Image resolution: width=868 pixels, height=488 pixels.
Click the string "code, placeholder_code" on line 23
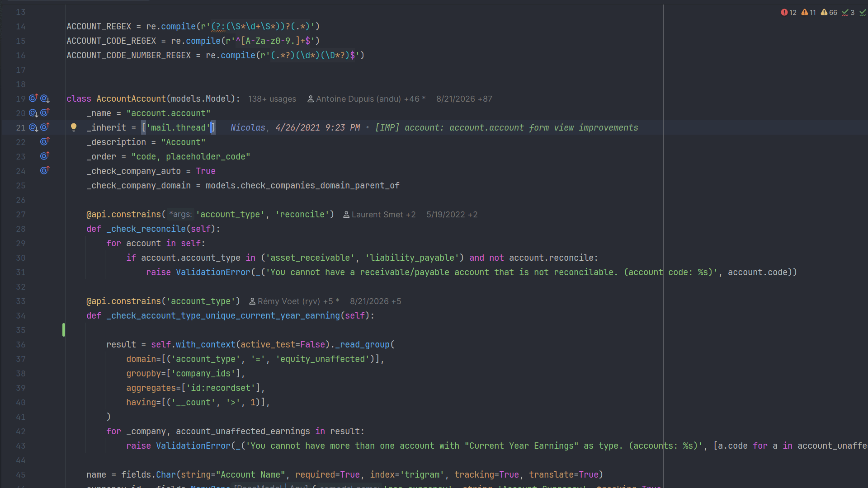coord(191,157)
